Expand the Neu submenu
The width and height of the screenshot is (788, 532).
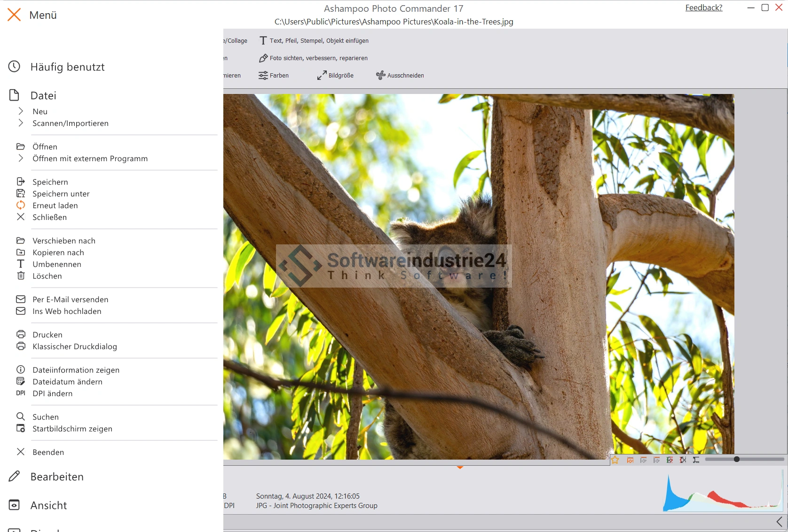(21, 111)
